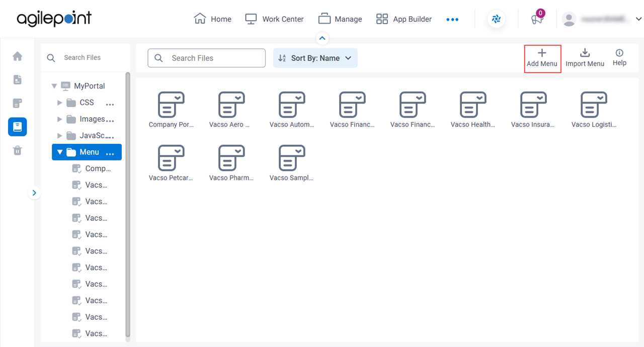This screenshot has height=347, width=644.
Task: Expand the CSS folder arrow
Action: tap(60, 103)
